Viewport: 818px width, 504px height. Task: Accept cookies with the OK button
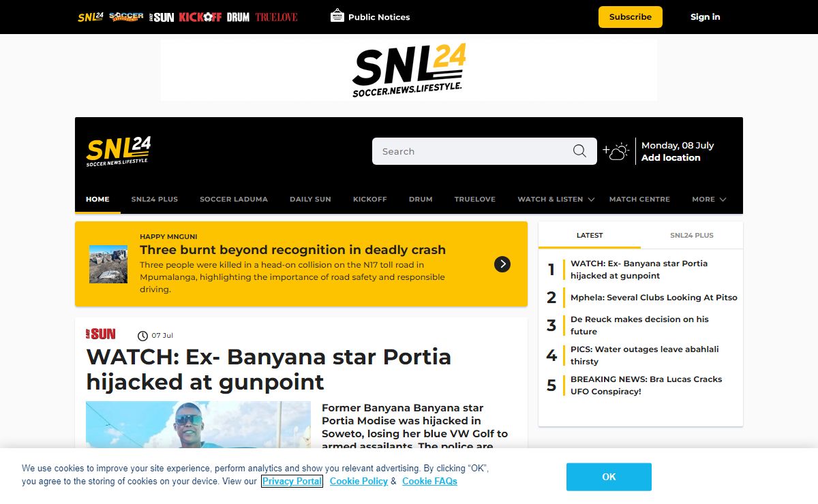pos(609,477)
